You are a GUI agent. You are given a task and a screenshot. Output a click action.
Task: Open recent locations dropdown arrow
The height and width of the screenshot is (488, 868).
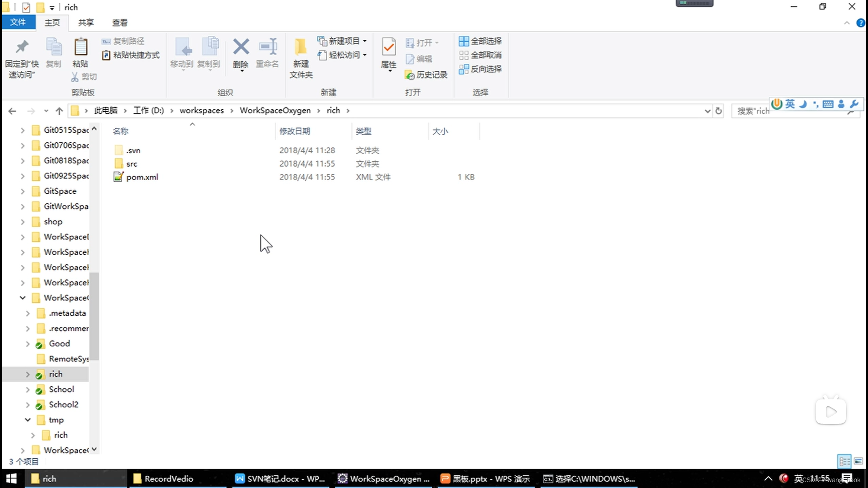point(46,111)
